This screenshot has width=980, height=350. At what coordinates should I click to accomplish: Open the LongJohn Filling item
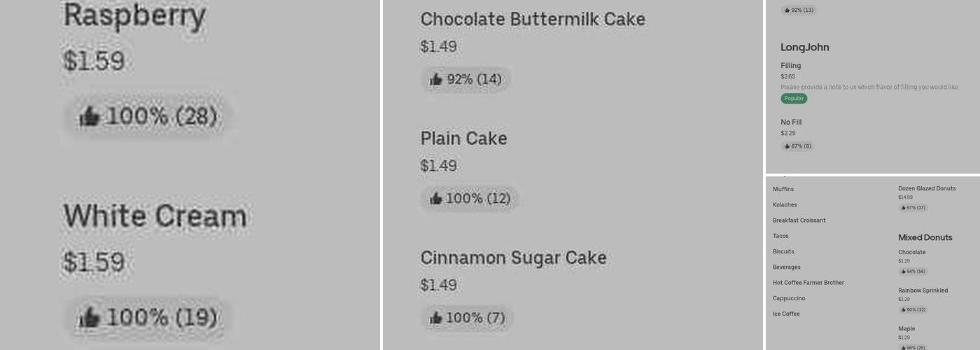coord(791,66)
